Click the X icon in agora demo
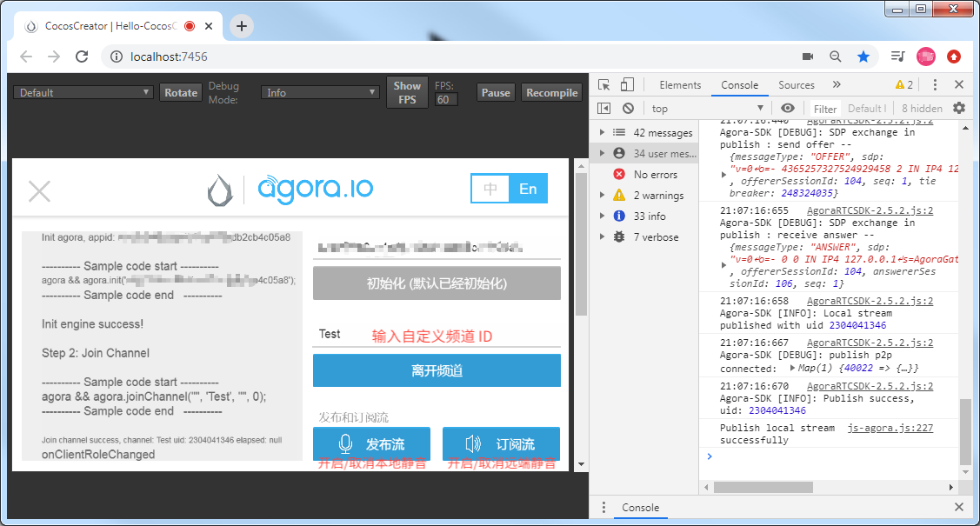This screenshot has width=980, height=526. pos(39,191)
